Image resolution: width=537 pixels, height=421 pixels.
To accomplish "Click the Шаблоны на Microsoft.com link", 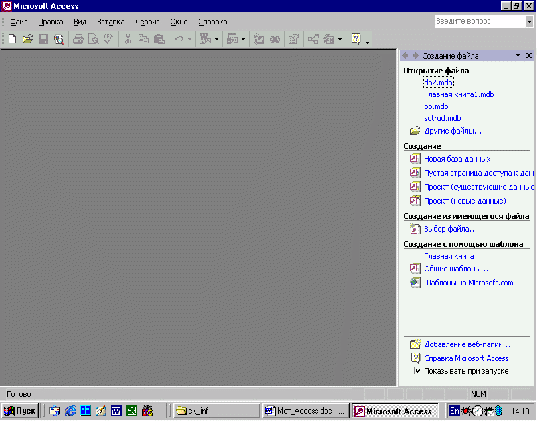I will coord(469,283).
